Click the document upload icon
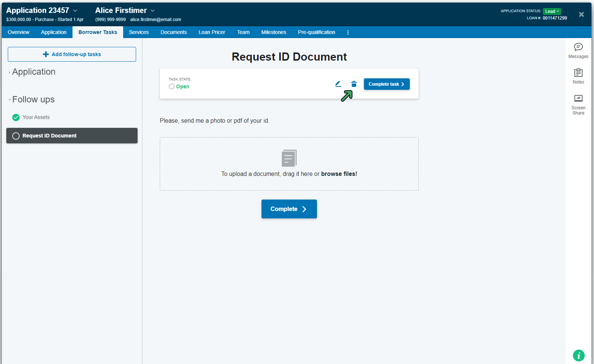 [x=289, y=158]
